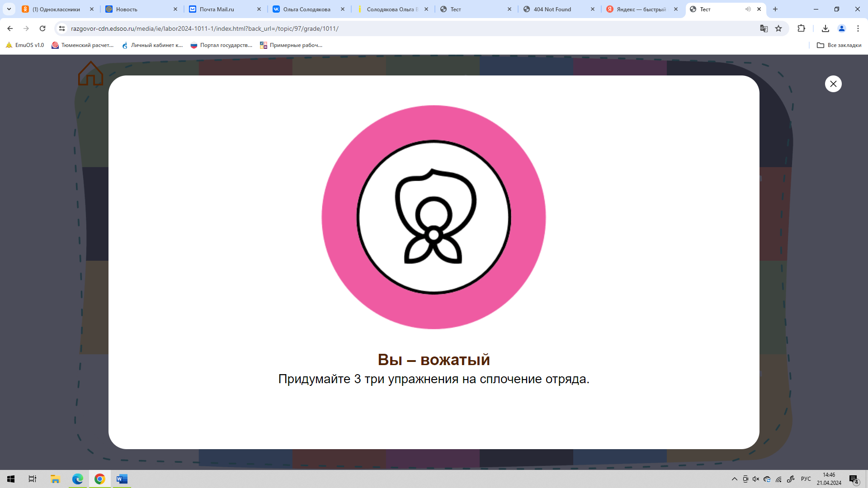Open Word from the Windows taskbar

point(122,479)
